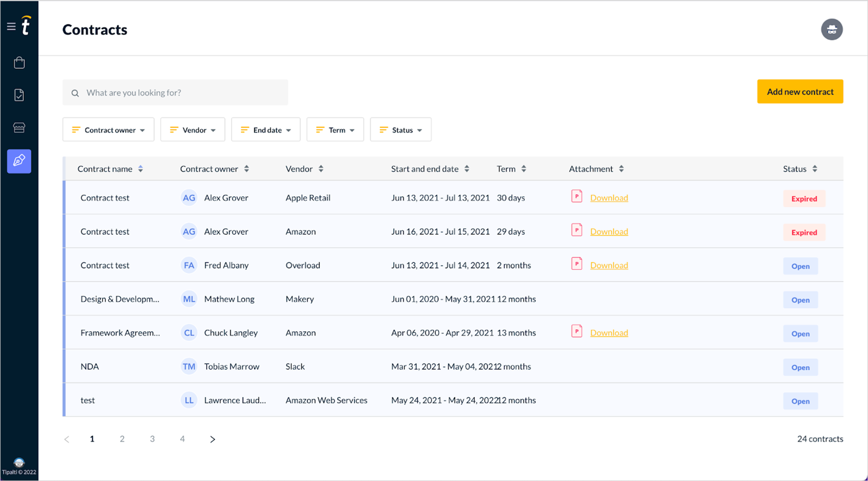Click the PDF icon for Framework Agreement row
Image resolution: width=868 pixels, height=481 pixels.
click(x=577, y=332)
